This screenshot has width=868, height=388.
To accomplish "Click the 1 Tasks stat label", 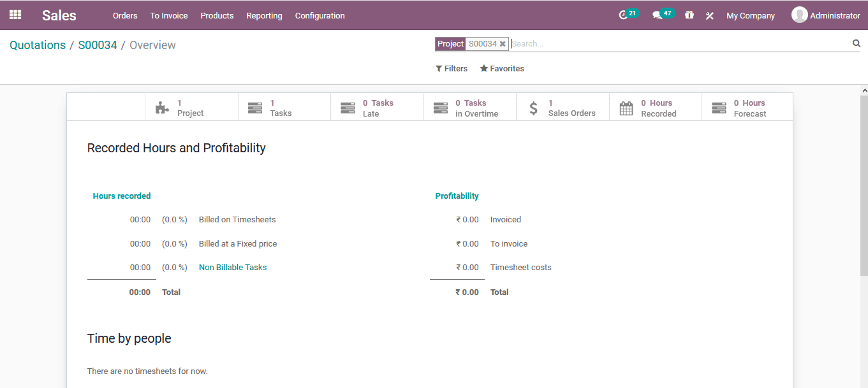I will coord(281,108).
